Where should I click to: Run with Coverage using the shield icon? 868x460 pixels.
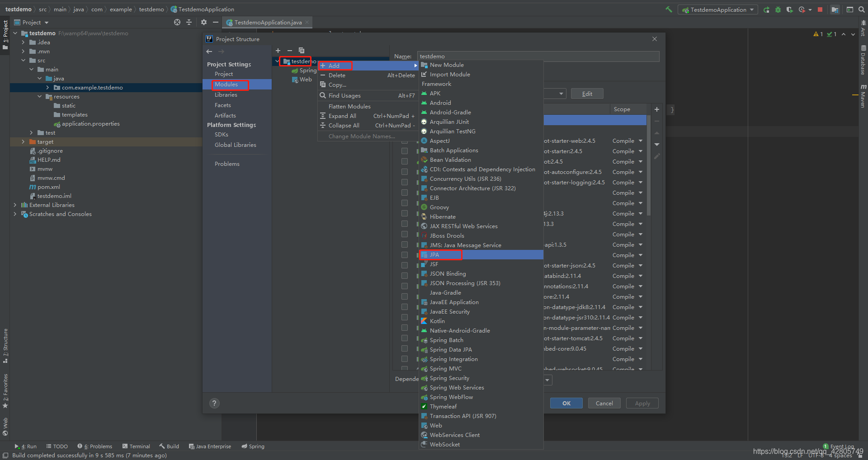pos(789,9)
